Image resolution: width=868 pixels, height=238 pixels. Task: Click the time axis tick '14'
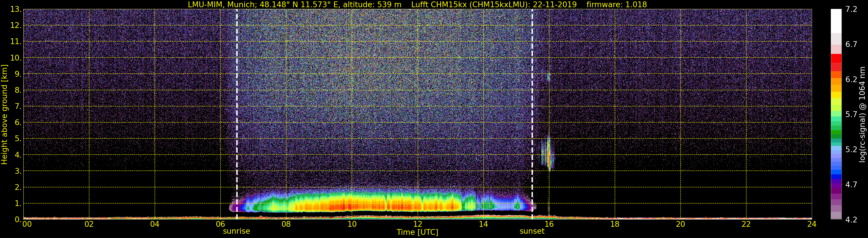(483, 224)
